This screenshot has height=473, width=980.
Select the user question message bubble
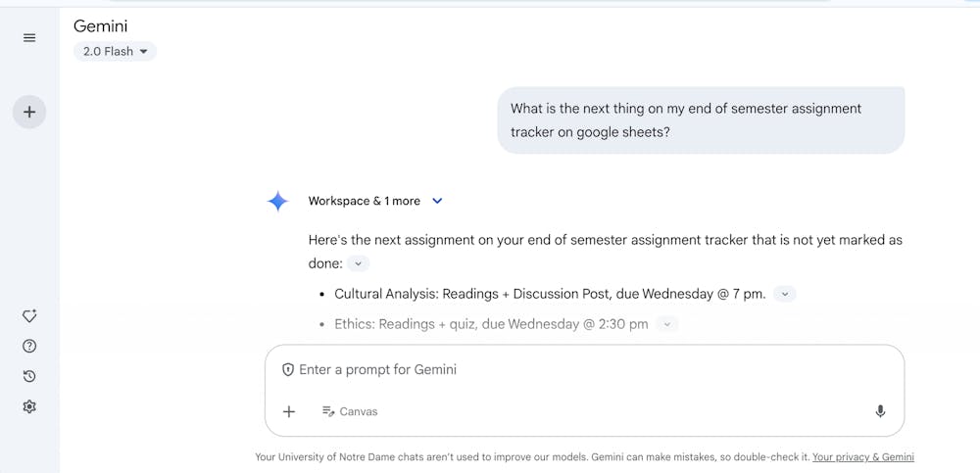coord(700,119)
